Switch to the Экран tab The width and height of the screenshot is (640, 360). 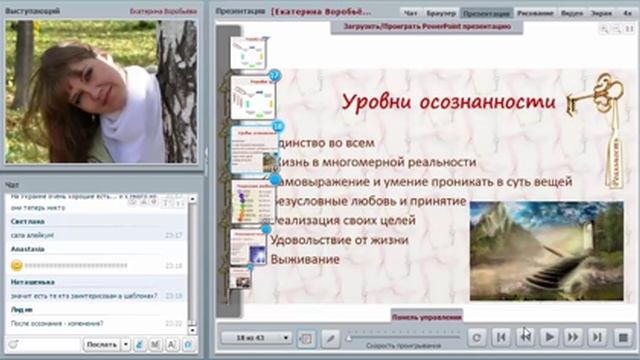[602, 13]
